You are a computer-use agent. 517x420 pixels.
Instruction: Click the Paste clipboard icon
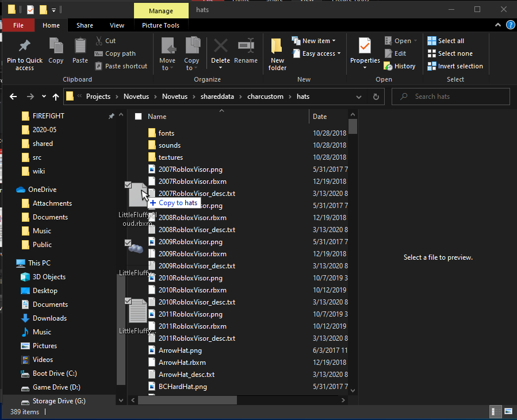(80, 46)
